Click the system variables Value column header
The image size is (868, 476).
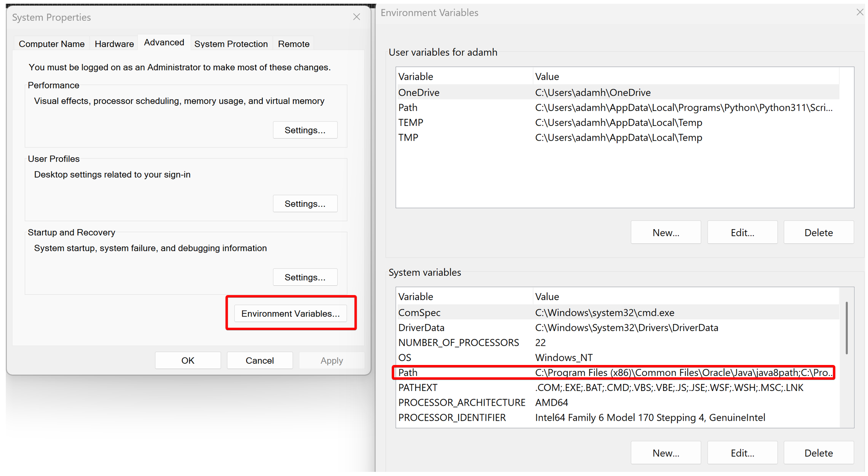[547, 296]
